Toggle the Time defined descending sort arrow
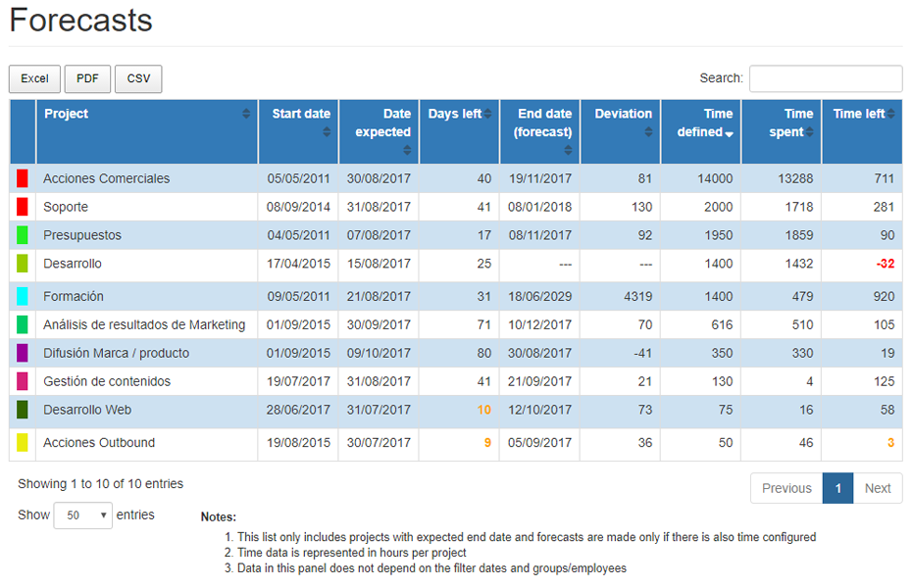912x588 pixels. [x=729, y=133]
